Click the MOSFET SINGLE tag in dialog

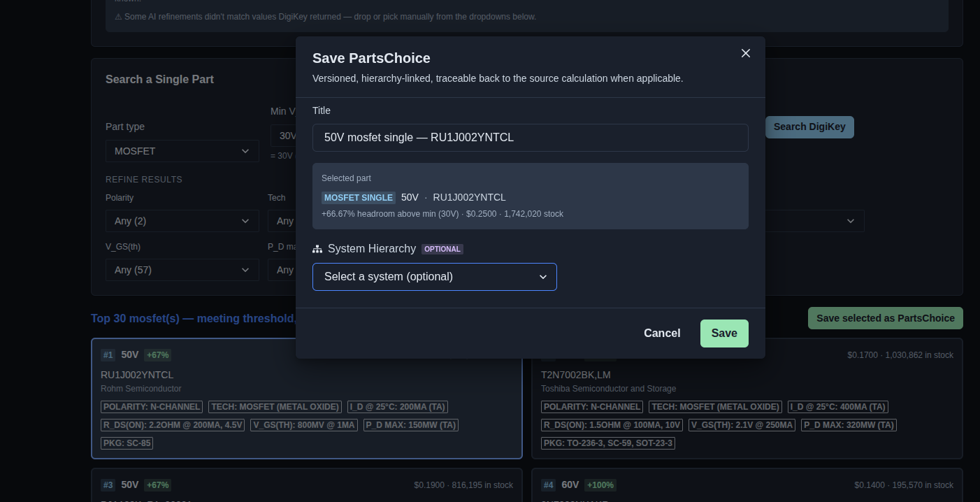coord(359,198)
